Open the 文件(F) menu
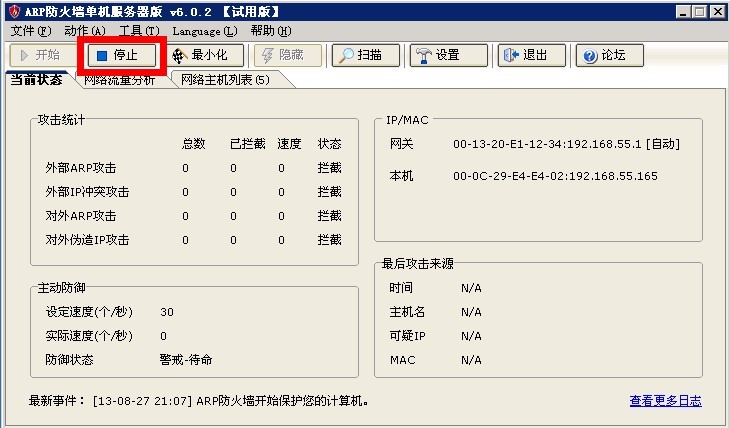Viewport: 730px width, 428px height. [x=30, y=31]
